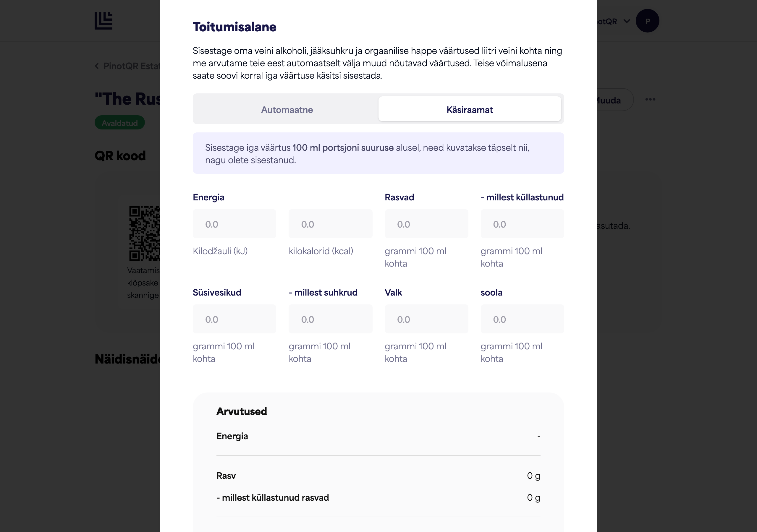757x532 pixels.
Task: Click the Avaldatud status badge
Action: click(x=120, y=123)
